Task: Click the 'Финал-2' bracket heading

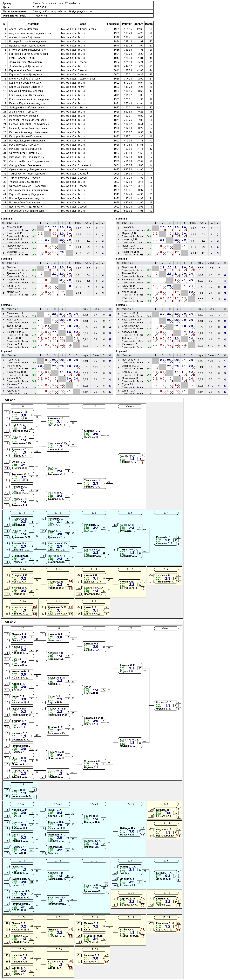Action: (10, 622)
